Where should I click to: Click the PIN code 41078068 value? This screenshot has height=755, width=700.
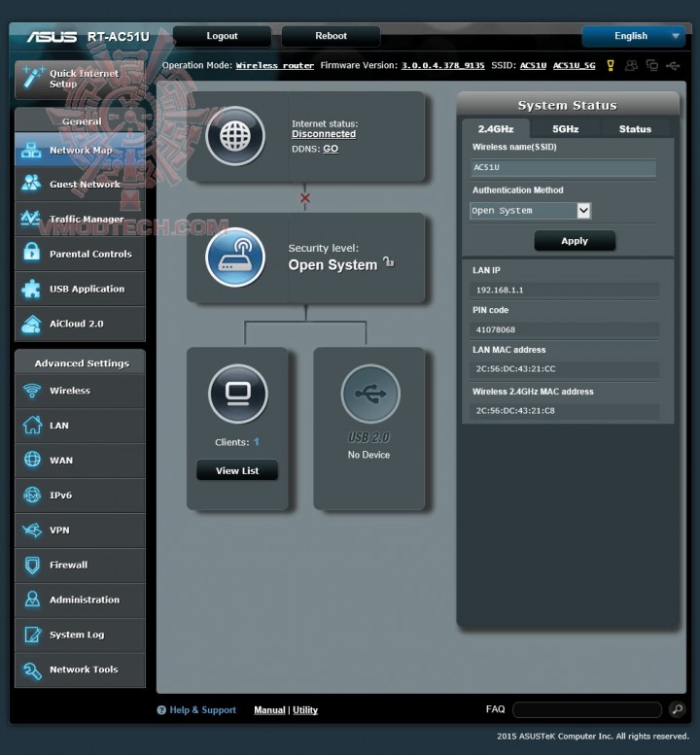click(x=495, y=329)
